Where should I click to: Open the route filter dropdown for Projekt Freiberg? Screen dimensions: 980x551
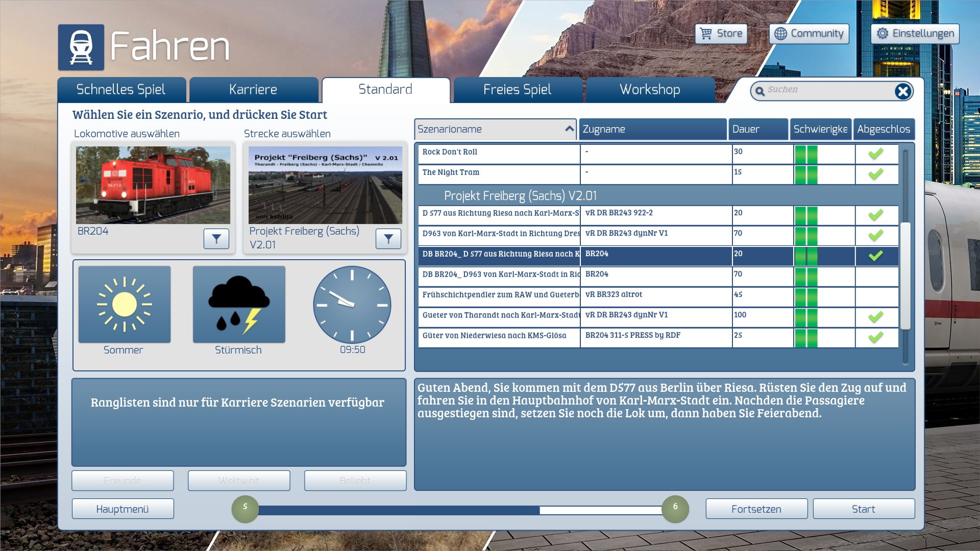pos(388,239)
